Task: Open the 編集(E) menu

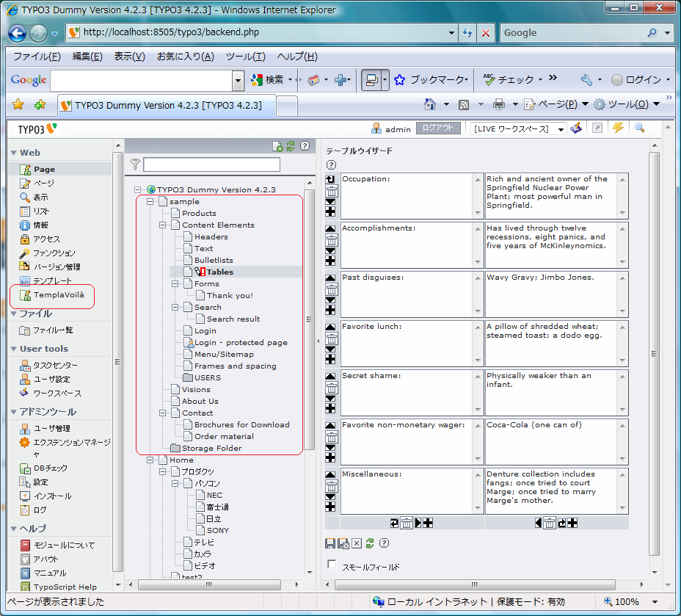Action: coord(87,57)
